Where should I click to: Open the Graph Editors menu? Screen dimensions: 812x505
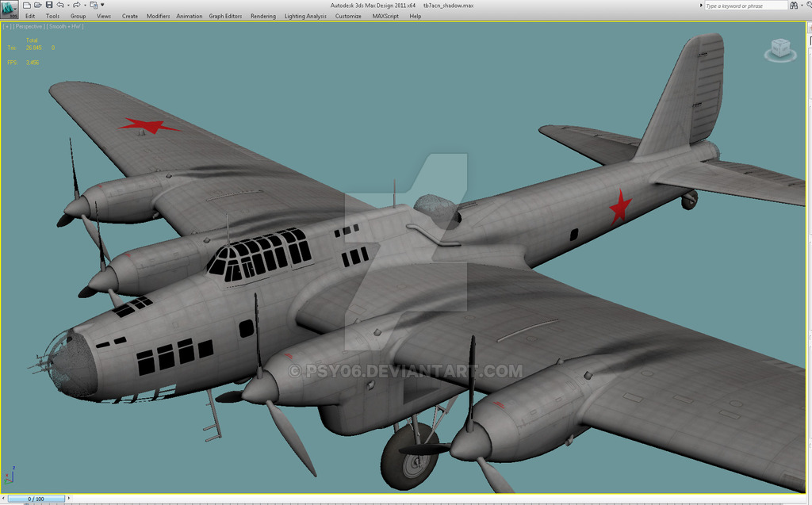(x=225, y=16)
